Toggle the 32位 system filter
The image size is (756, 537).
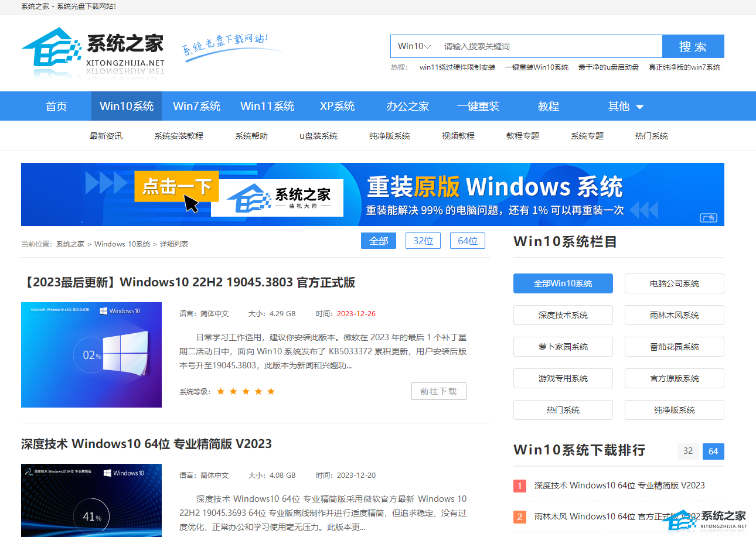(423, 240)
